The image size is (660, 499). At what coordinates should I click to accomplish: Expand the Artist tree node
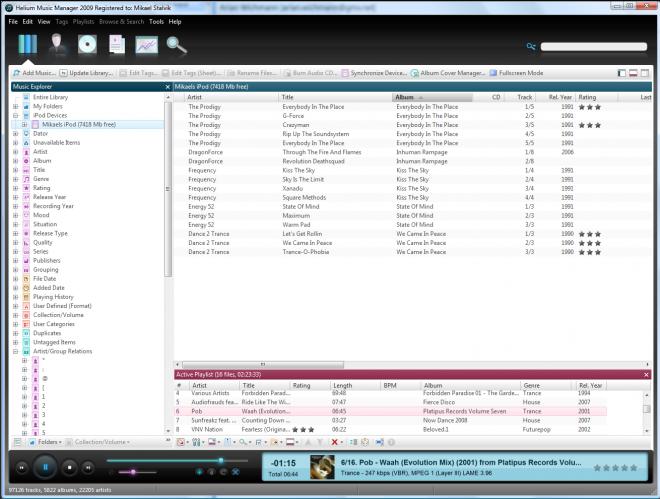click(x=16, y=152)
